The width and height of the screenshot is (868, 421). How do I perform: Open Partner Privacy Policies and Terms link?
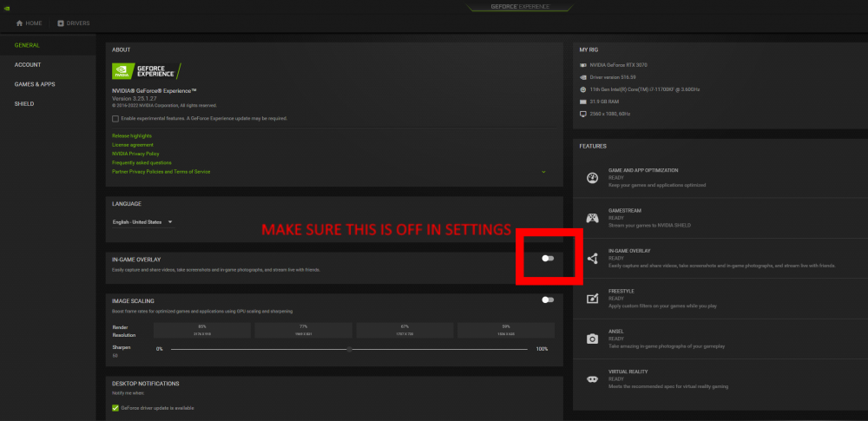tap(161, 172)
